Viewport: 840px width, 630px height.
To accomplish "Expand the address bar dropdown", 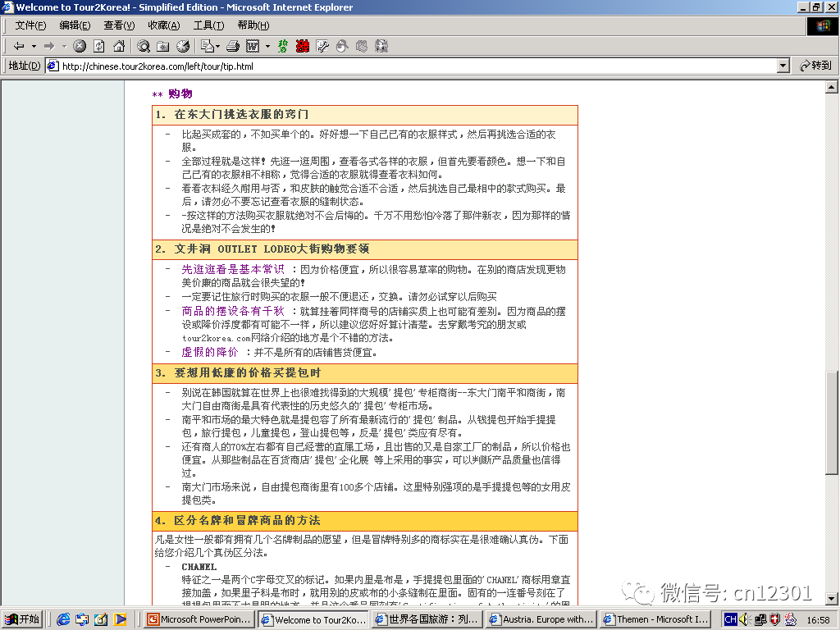I will point(783,66).
